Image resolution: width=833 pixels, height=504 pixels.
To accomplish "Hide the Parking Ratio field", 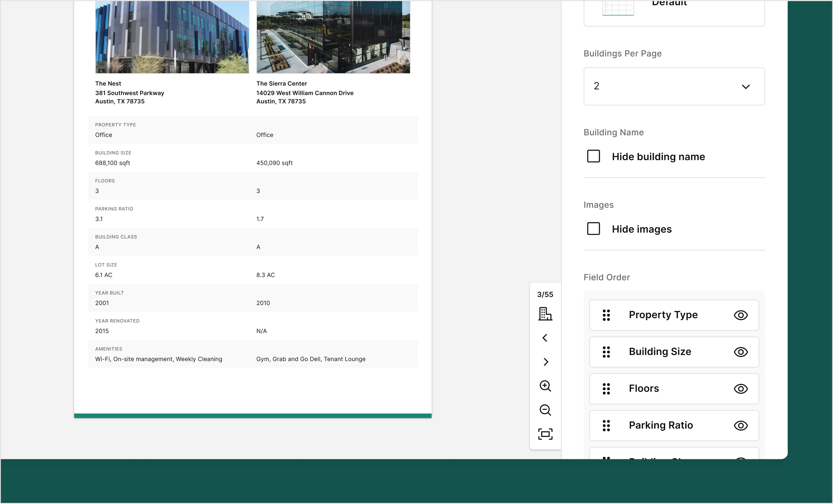I will 740,426.
